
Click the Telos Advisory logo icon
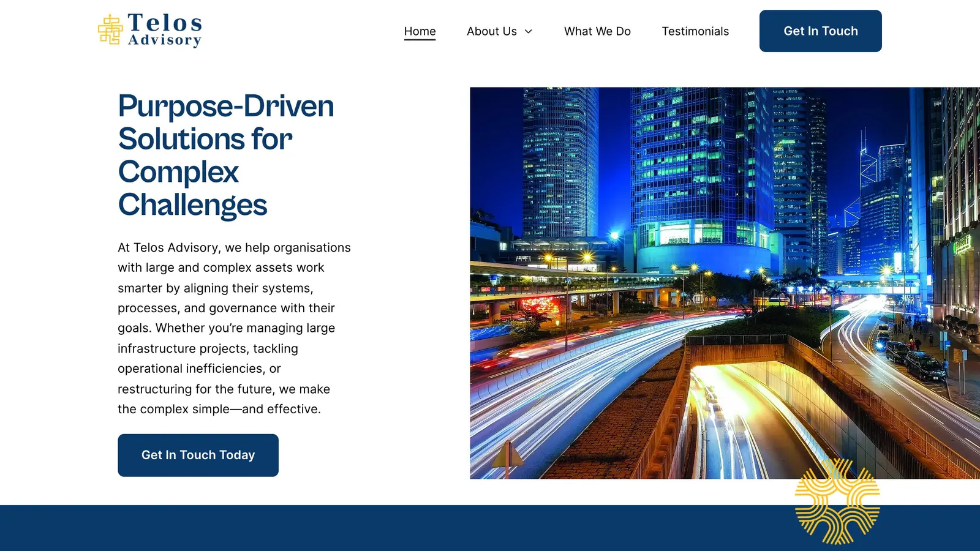coord(110,30)
